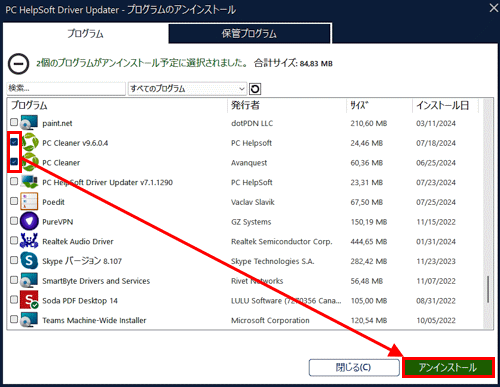Click the PC HelpSoft Driver Updater icon
The image size is (500, 387).
click(x=29, y=182)
